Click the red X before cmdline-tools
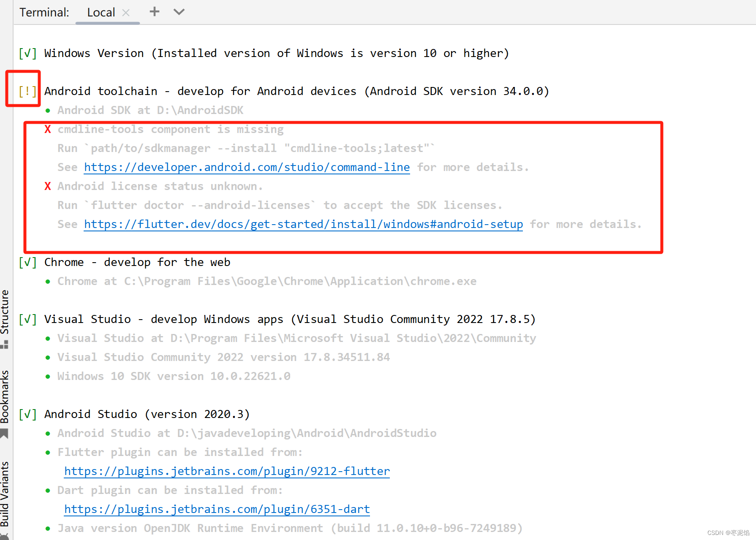This screenshot has height=540, width=756. click(48, 129)
